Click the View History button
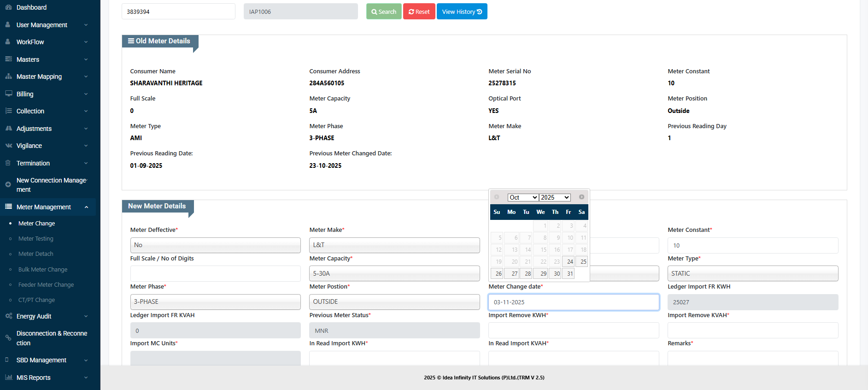The image size is (868, 390). pos(462,12)
